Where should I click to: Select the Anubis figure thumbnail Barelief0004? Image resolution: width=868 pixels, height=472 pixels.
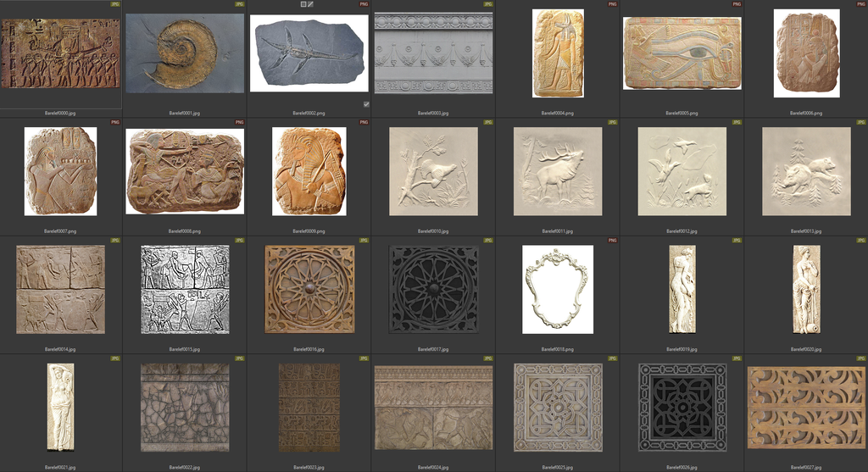point(558,53)
